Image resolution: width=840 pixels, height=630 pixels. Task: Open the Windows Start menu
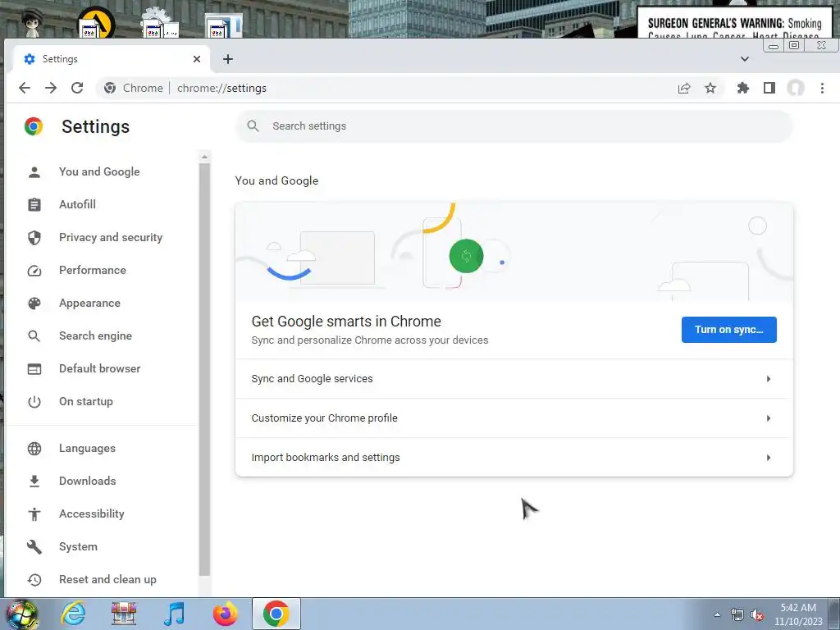tap(21, 614)
